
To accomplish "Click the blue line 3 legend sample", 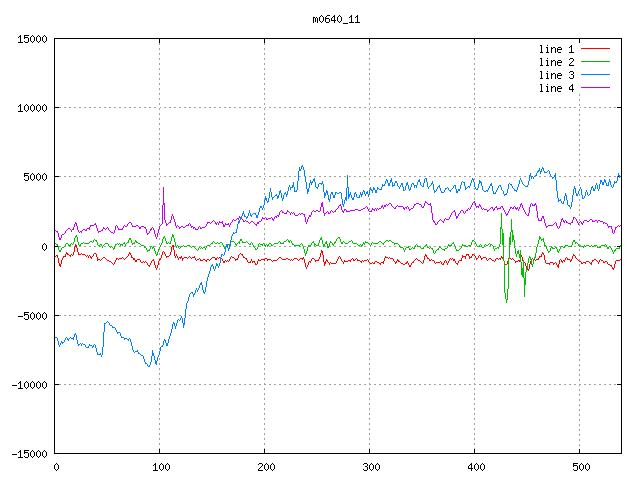I will coord(595,75).
